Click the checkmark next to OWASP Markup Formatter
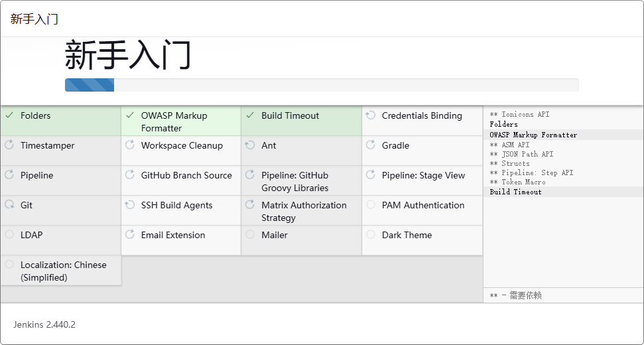Viewport: 644px width, 345px height. coord(130,115)
